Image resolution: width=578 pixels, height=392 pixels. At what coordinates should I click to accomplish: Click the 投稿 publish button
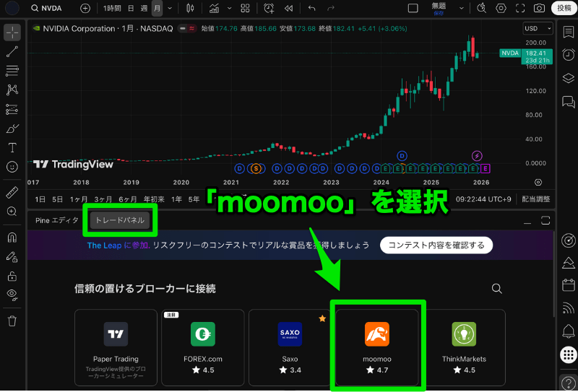(x=564, y=9)
